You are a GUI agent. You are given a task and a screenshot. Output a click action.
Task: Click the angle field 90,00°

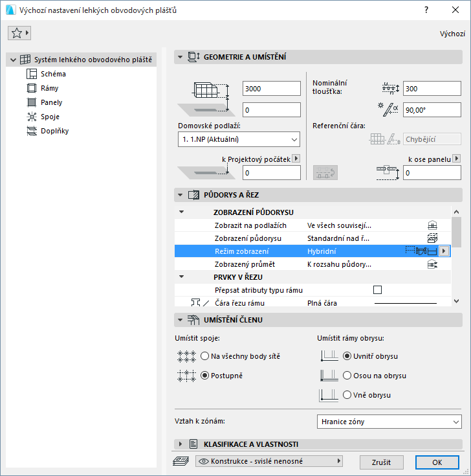pyautogui.click(x=432, y=110)
